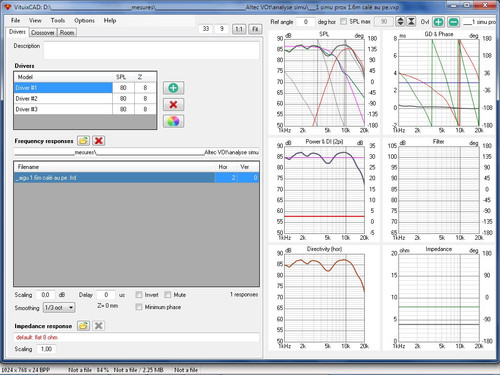Image resolution: width=500 pixels, height=375 pixels.
Task: Click the Model column header
Action: click(63, 77)
